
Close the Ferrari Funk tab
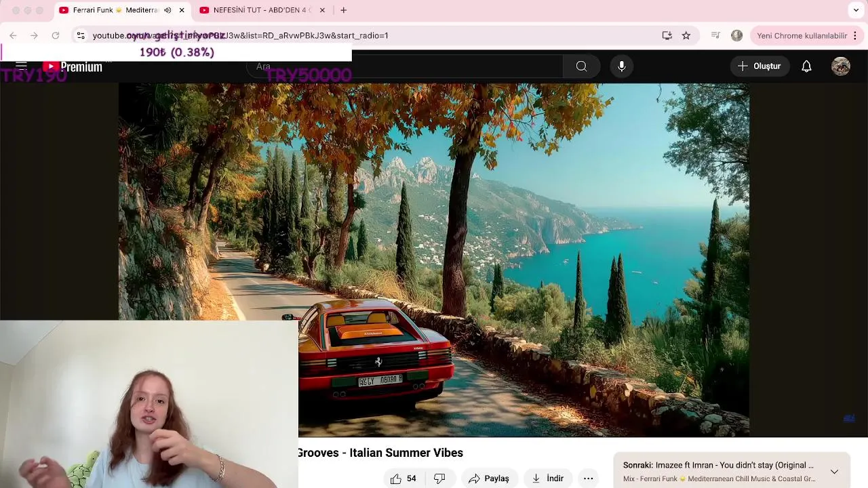pyautogui.click(x=182, y=10)
